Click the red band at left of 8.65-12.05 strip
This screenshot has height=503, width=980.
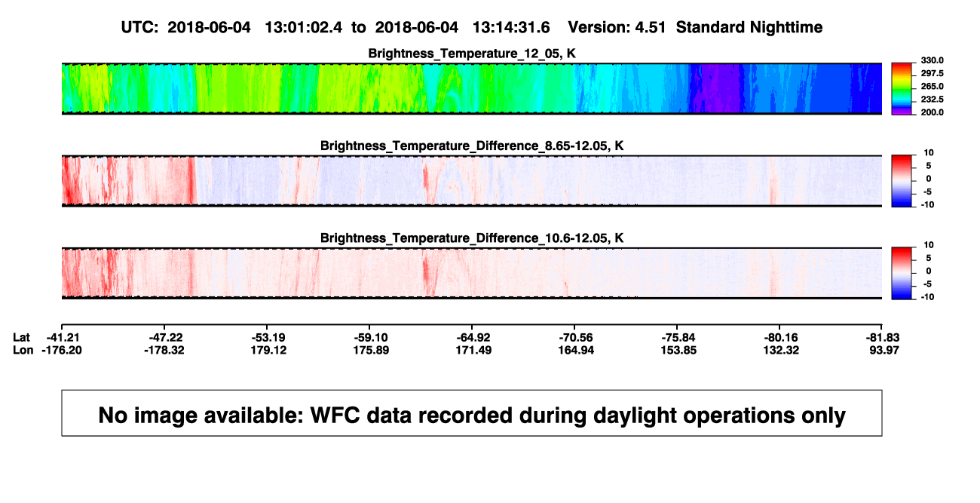[x=69, y=180]
